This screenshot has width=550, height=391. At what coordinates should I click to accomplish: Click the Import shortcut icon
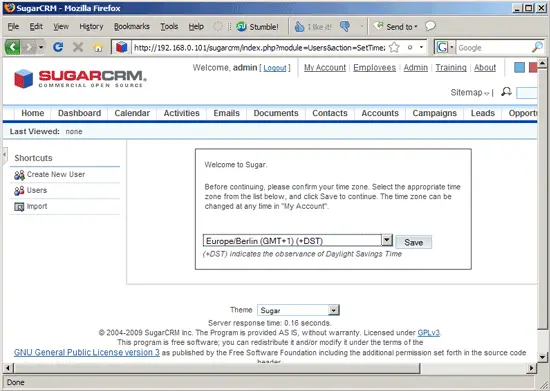[x=19, y=207]
